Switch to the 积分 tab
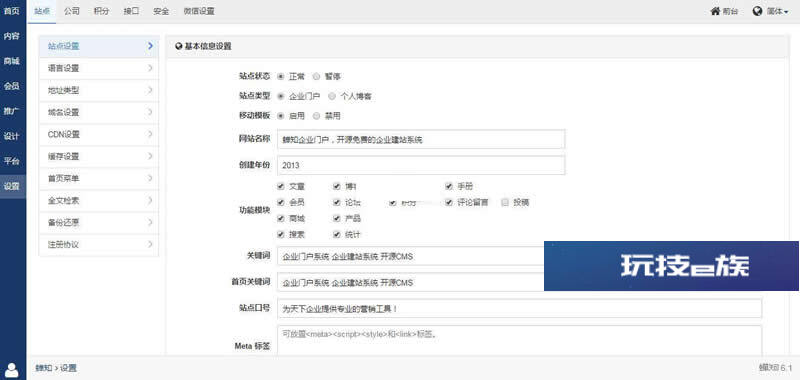800x380 pixels. point(101,11)
